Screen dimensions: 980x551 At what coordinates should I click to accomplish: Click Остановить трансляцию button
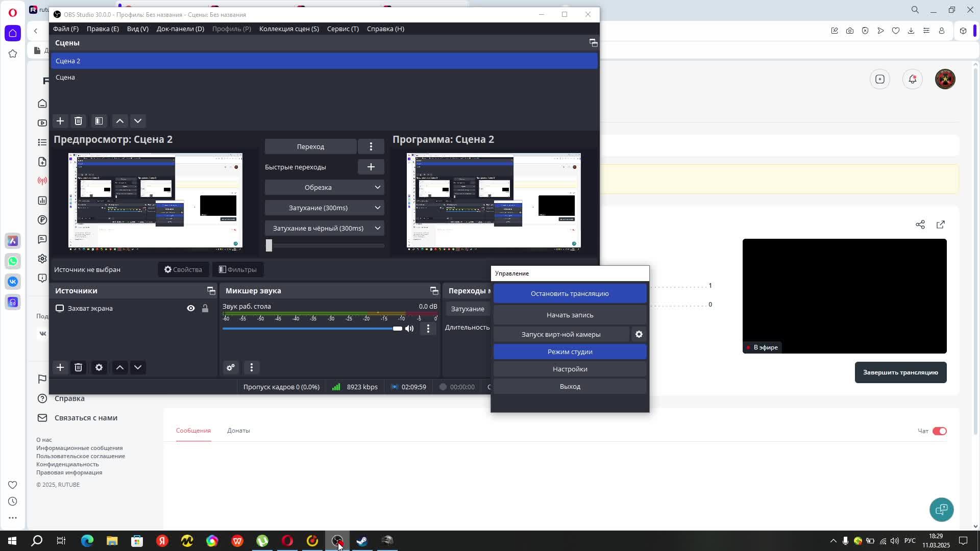(x=570, y=293)
